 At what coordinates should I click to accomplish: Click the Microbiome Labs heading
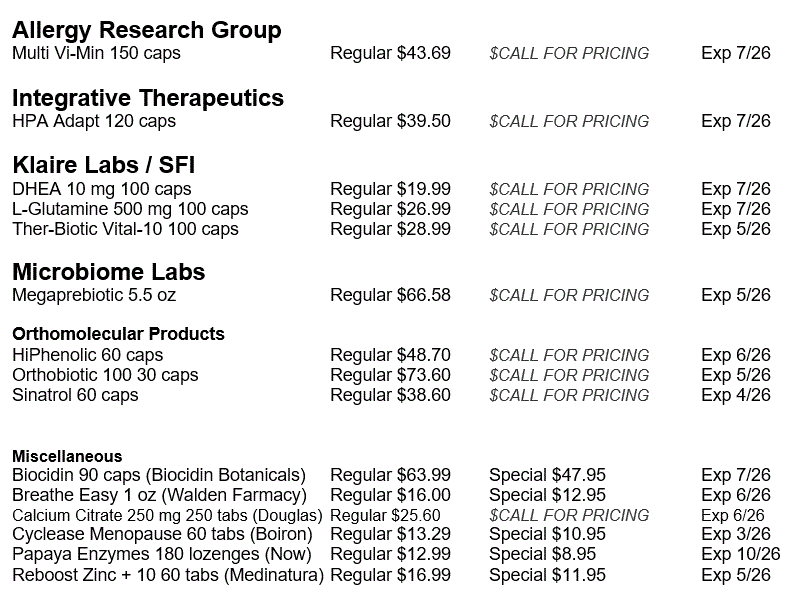(108, 272)
